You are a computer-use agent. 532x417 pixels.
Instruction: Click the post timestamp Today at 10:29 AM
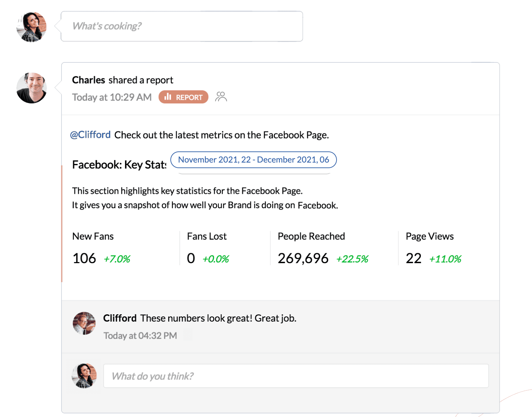click(112, 97)
